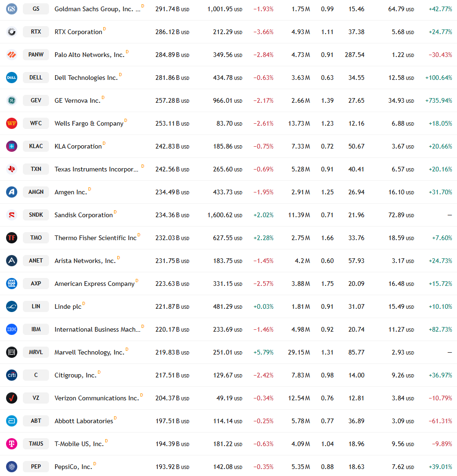457x476 pixels.
Task: Click the Verizon logo icon
Action: pyautogui.click(x=12, y=398)
